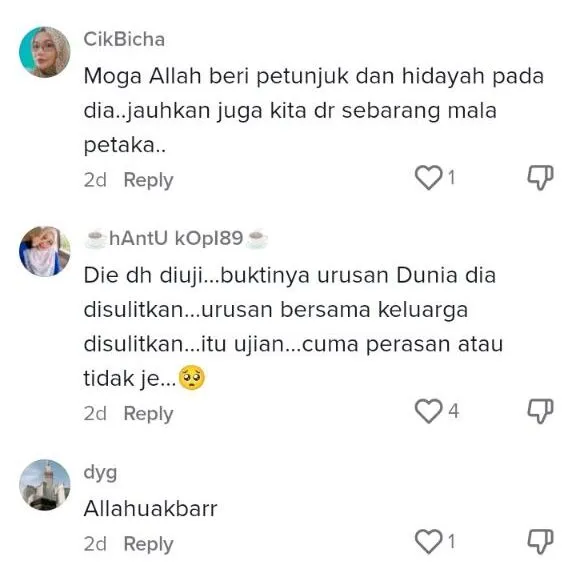This screenshot has height=569, width=576.
Task: Like the hAntU kOpI89 comment
Action: (x=428, y=411)
